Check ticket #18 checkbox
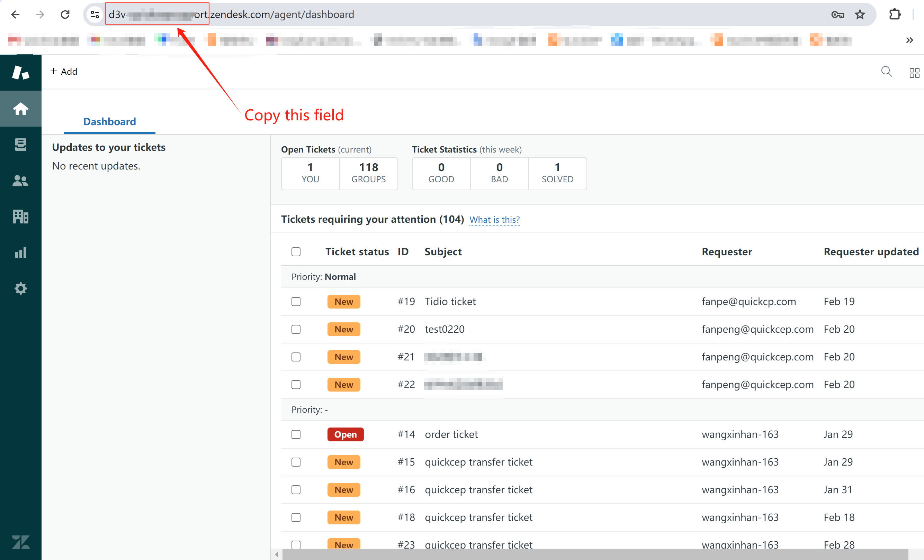The width and height of the screenshot is (924, 560). coord(296,518)
